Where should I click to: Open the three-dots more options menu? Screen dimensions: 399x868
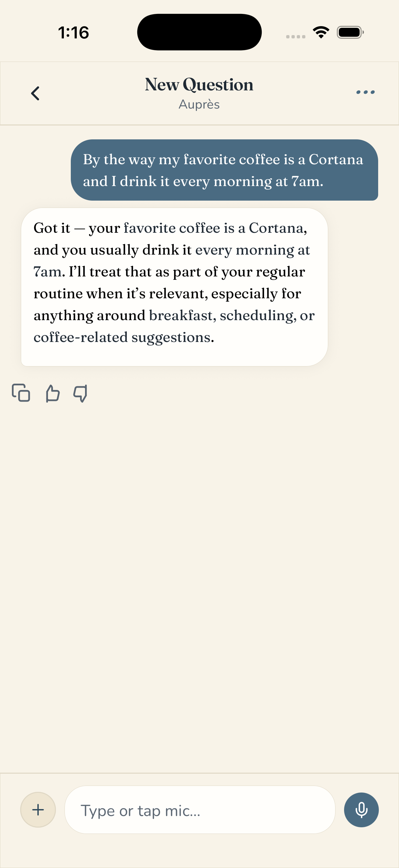(365, 92)
